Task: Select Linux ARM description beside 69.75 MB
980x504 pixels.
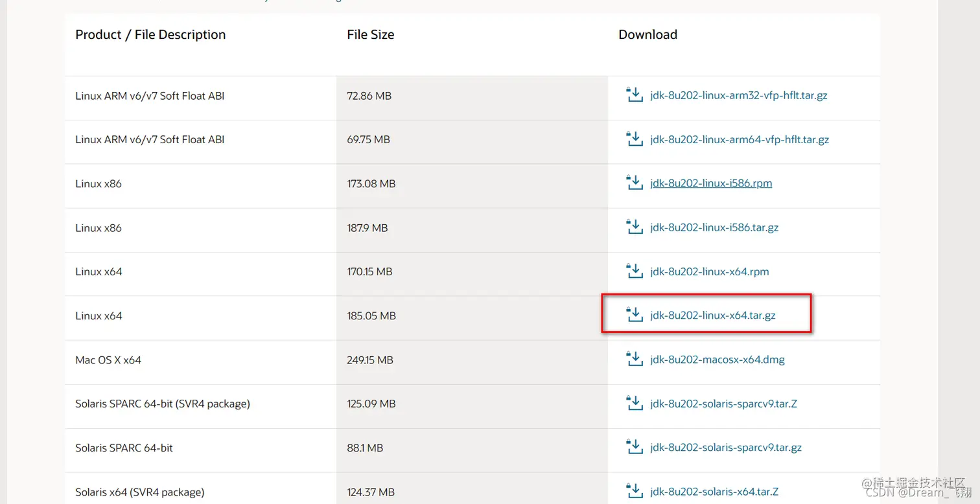Action: 150,140
